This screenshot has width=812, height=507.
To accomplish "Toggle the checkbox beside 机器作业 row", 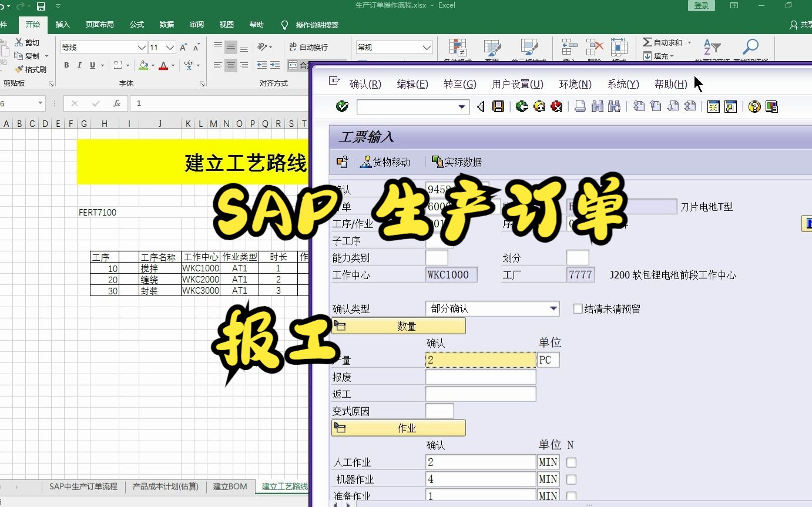I will pyautogui.click(x=571, y=479).
